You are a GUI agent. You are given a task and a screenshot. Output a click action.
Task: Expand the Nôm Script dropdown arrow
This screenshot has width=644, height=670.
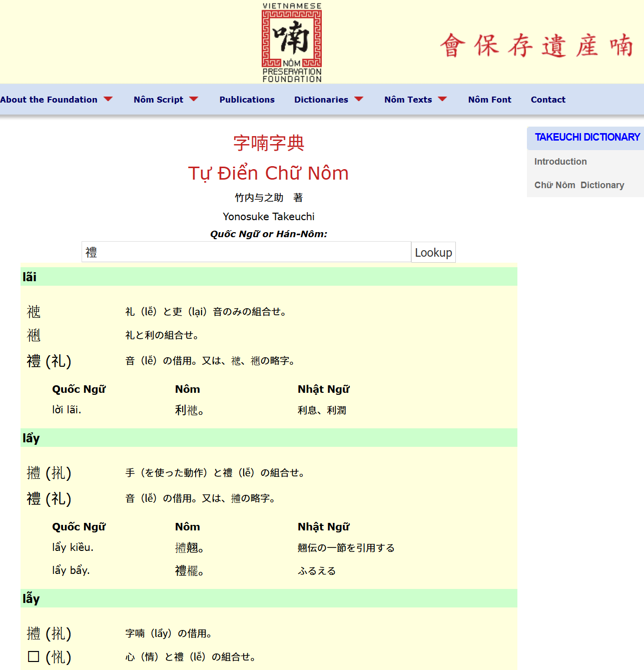point(194,99)
